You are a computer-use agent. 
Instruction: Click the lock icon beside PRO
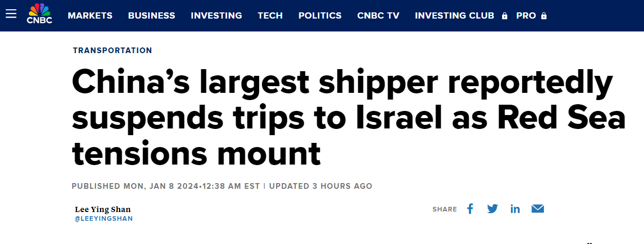[544, 16]
